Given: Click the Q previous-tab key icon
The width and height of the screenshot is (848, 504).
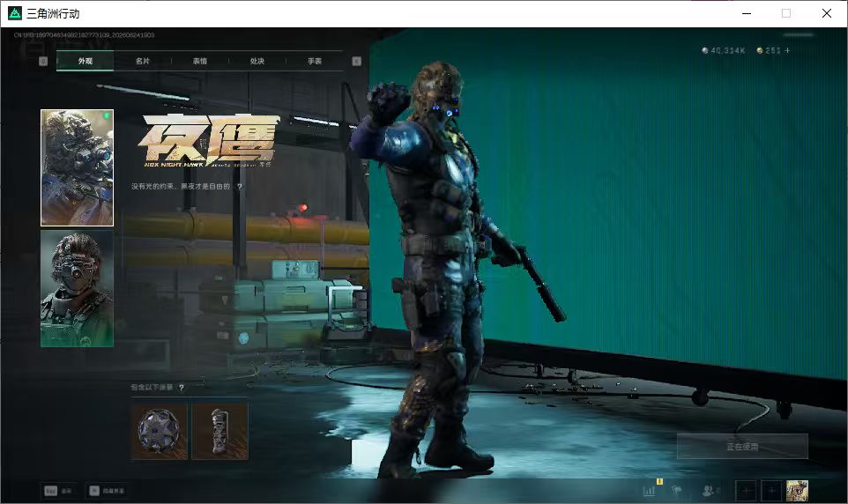Looking at the screenshot, I should pyautogui.click(x=43, y=61).
